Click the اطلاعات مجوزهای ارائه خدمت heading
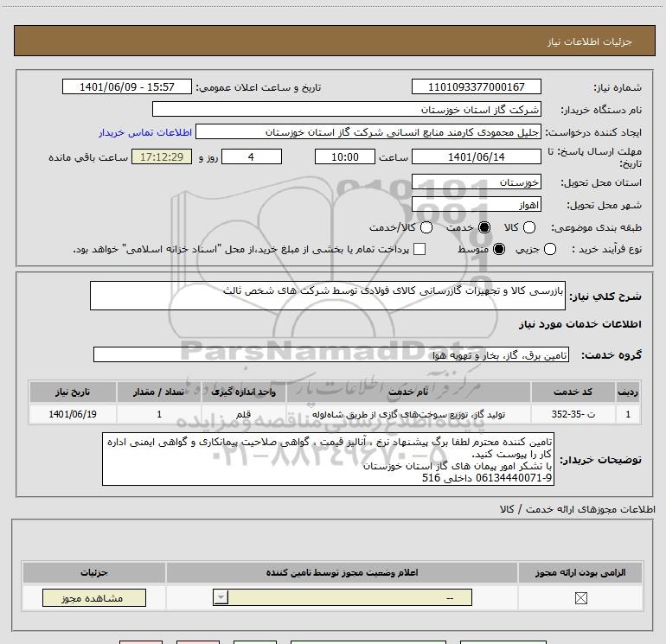 point(577,509)
